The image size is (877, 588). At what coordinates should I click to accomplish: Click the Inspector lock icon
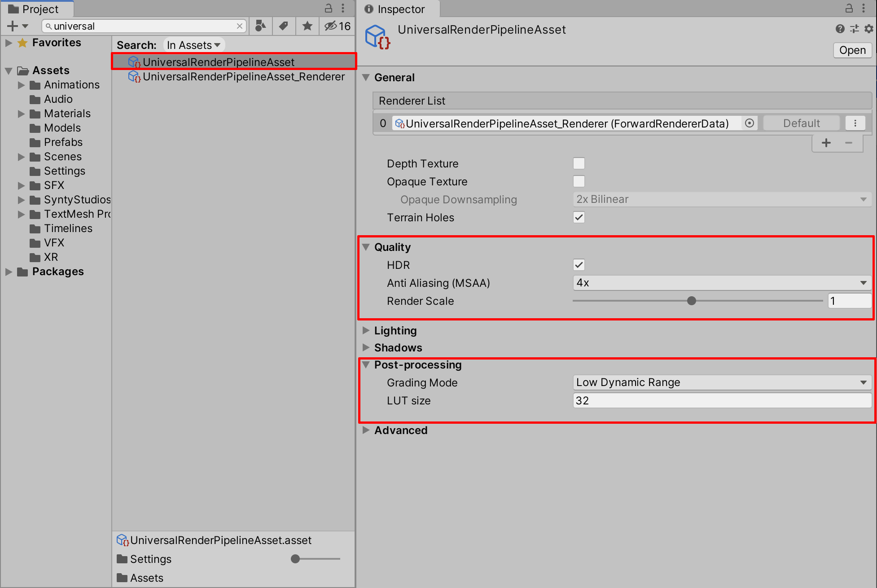coord(849,9)
